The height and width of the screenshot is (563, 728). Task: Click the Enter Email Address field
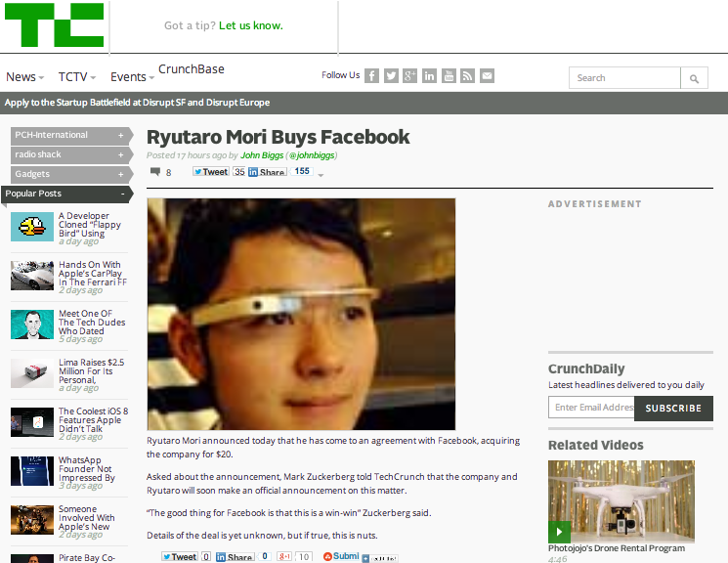[x=591, y=408]
